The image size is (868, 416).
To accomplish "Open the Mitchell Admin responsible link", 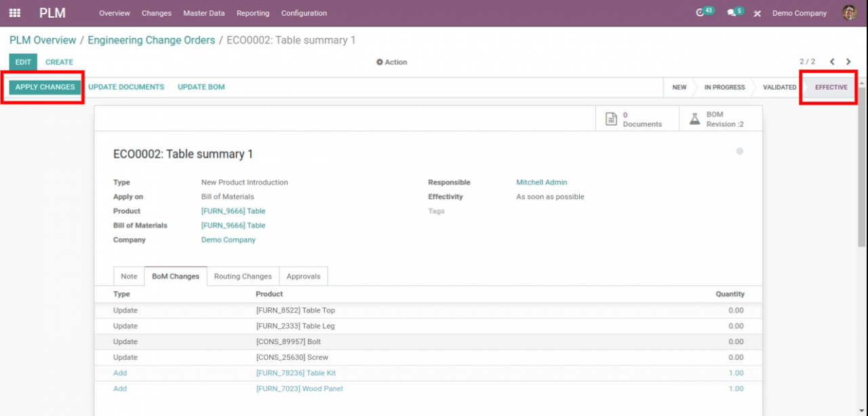I will [x=541, y=182].
